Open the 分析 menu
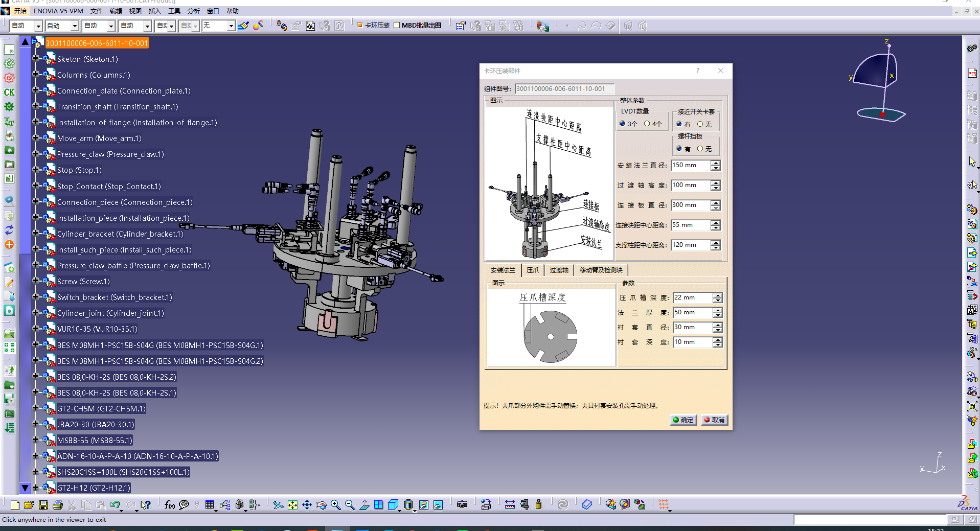Screen dimensions: 980x531 [194, 11]
